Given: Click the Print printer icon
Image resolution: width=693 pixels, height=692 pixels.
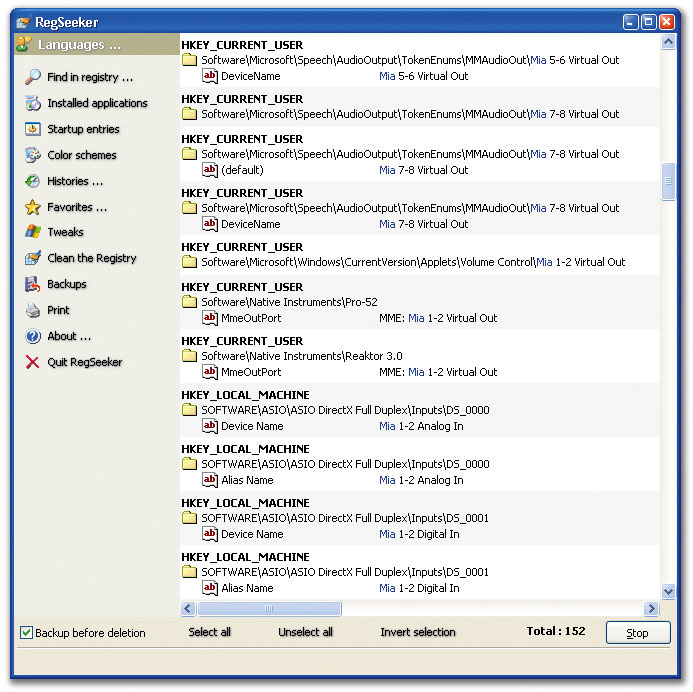Looking at the screenshot, I should (x=33, y=310).
